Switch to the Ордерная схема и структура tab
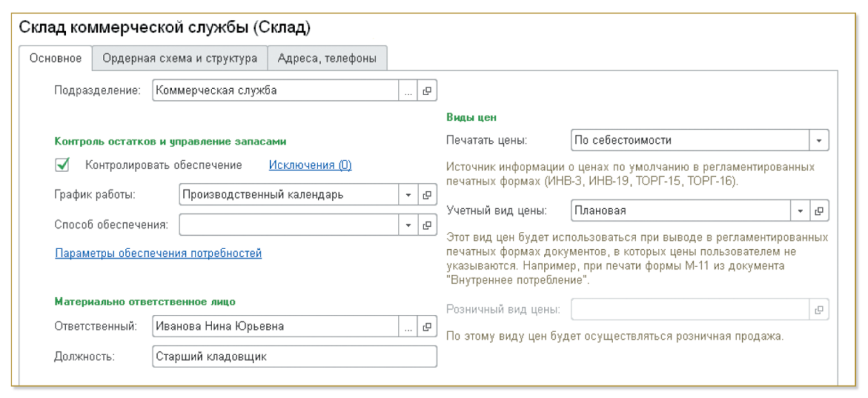Viewport: 868px width, 398px height. pyautogui.click(x=180, y=59)
